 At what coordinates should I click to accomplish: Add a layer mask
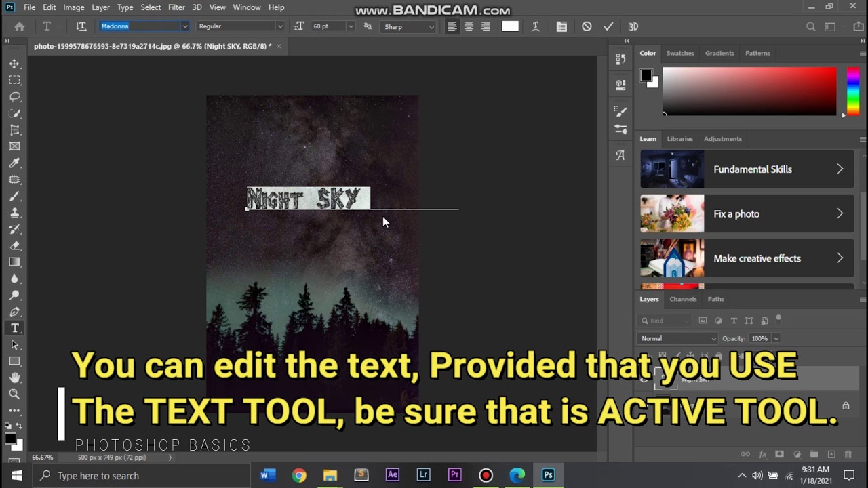point(779,454)
